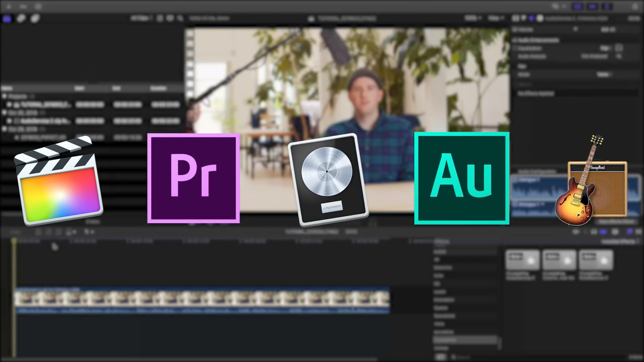This screenshot has width=644, height=362.
Task: Toggle the Audio Enhancements checkbox
Action: click(515, 40)
